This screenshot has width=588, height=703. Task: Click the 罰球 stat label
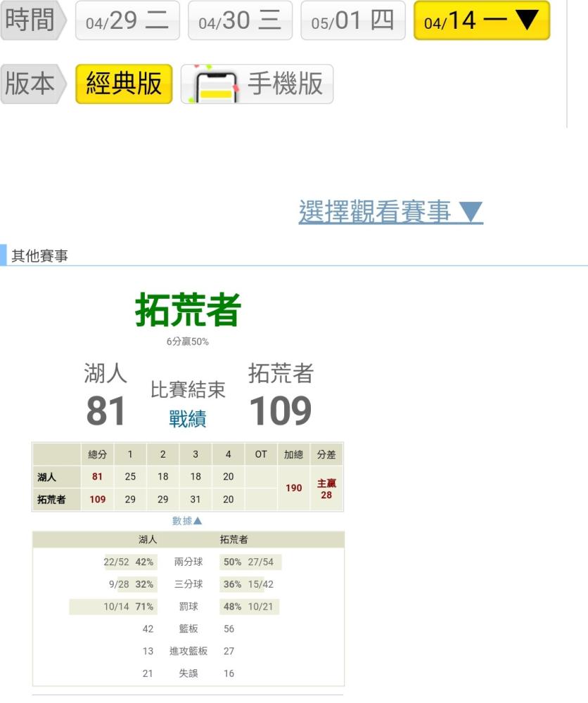188,607
